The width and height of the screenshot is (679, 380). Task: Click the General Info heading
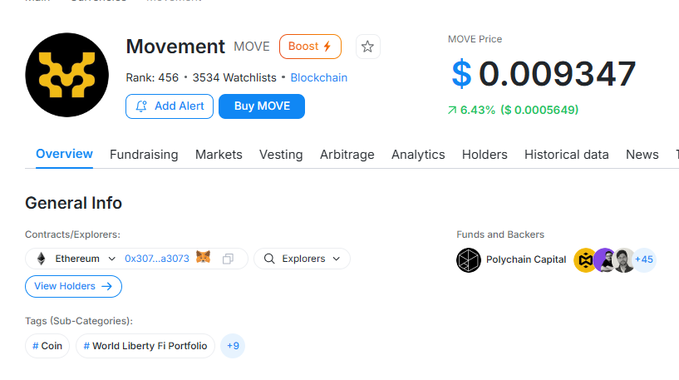coord(74,203)
